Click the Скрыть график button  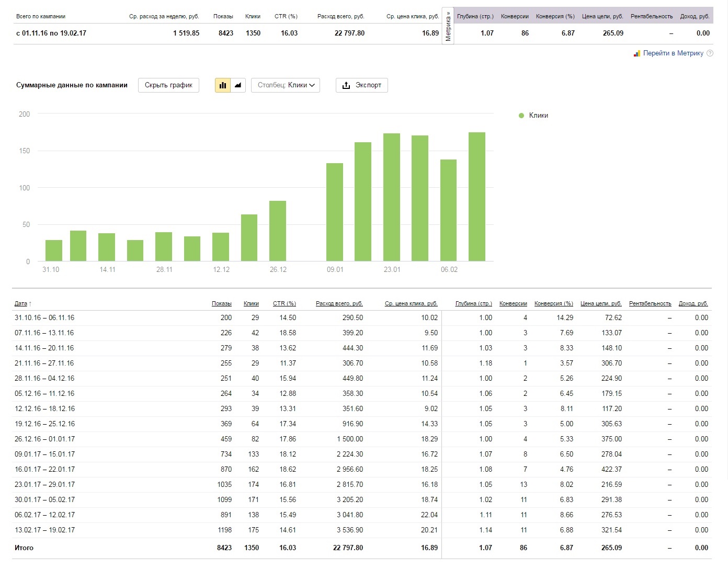click(x=168, y=85)
